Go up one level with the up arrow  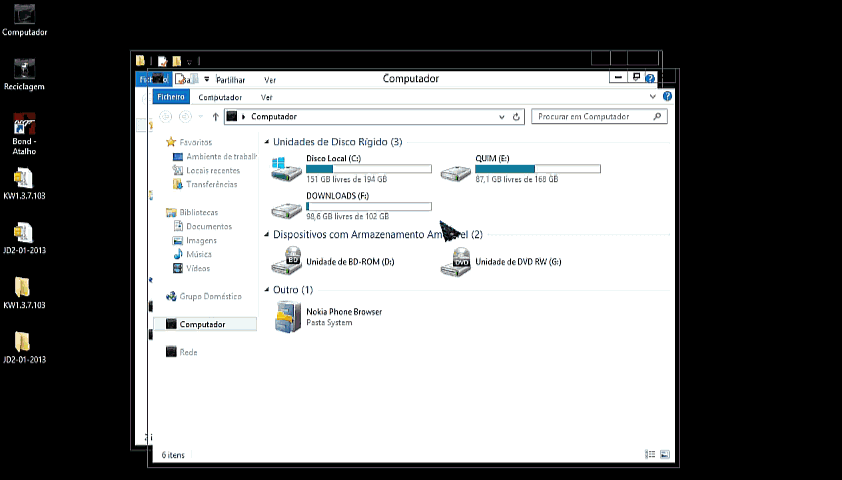click(x=215, y=117)
